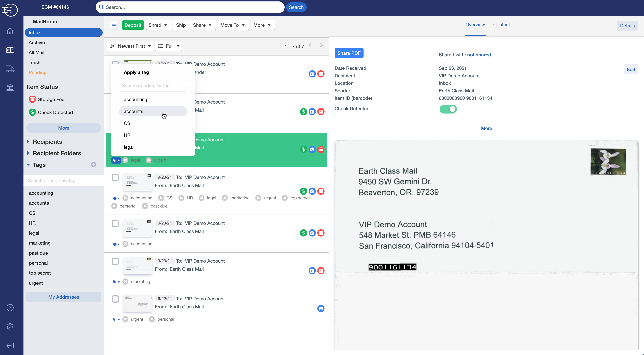Viewport: 644px width, 355px height.
Task: Open settings gear in sidebar
Action: tap(10, 327)
